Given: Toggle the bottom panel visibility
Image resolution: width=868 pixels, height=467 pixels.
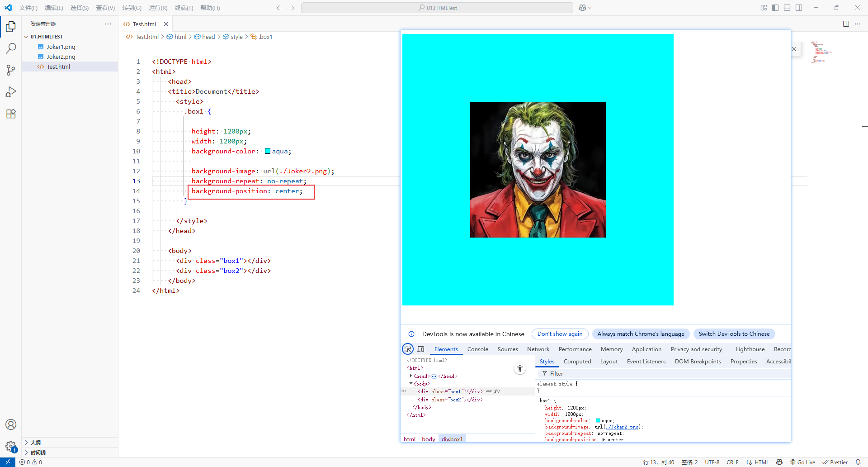Looking at the screenshot, I should [x=787, y=8].
